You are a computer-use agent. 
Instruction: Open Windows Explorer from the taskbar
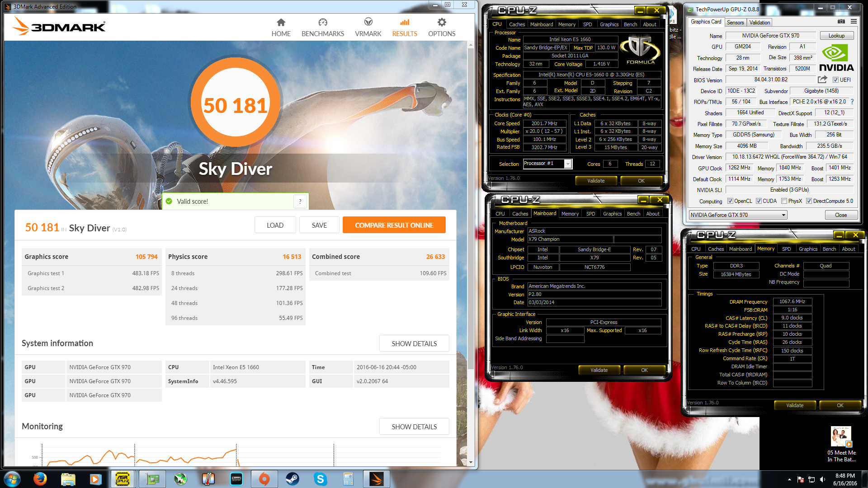tap(68, 479)
